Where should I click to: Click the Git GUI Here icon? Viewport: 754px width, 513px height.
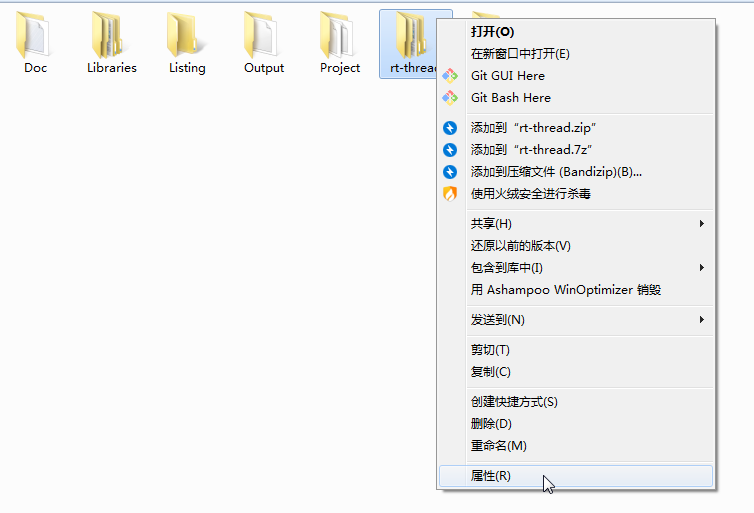(450, 75)
